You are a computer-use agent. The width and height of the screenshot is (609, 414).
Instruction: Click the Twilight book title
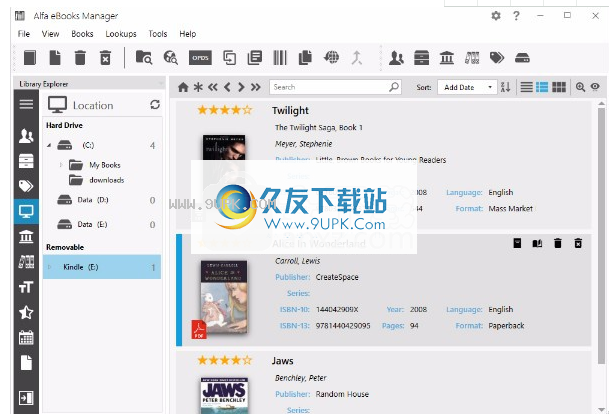290,111
